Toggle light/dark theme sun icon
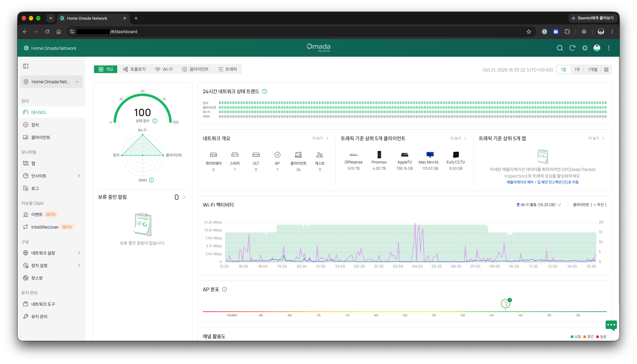The image size is (637, 364). [x=585, y=48]
